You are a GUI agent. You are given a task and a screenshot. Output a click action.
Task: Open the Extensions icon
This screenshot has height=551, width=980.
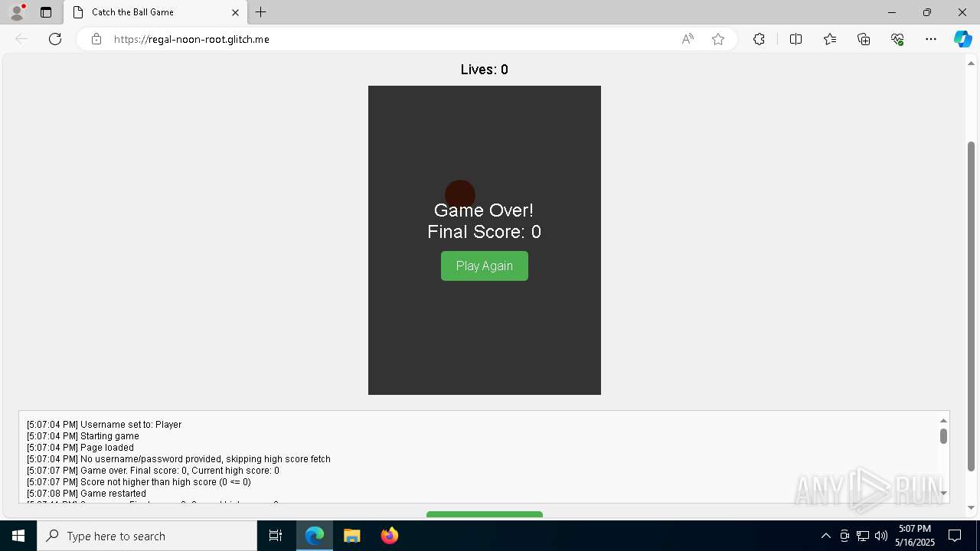click(759, 39)
